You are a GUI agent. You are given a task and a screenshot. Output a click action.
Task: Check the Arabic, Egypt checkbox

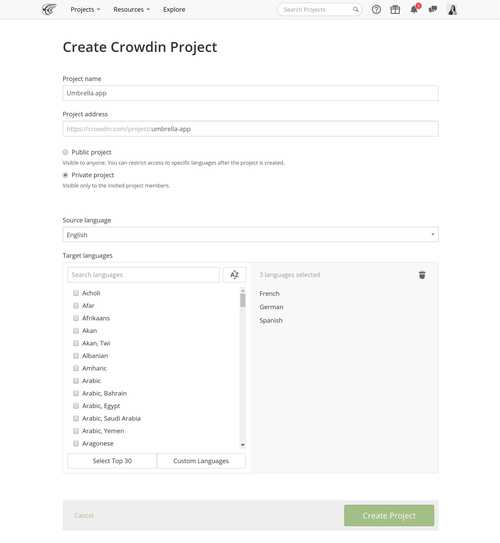tap(76, 406)
